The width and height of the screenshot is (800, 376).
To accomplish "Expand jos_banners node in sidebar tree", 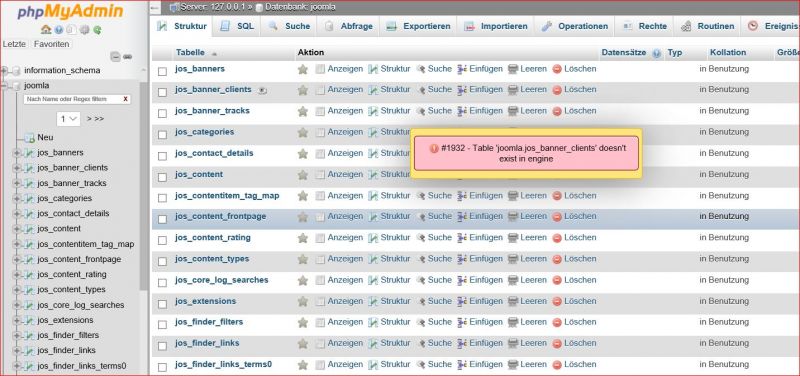I will [x=17, y=153].
